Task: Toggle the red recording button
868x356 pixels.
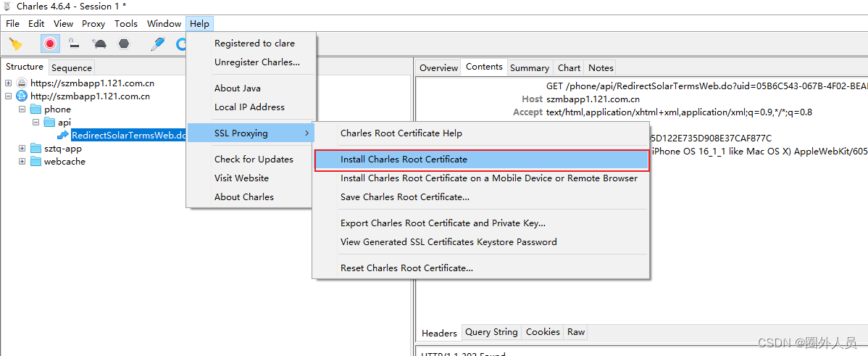Action: point(50,44)
